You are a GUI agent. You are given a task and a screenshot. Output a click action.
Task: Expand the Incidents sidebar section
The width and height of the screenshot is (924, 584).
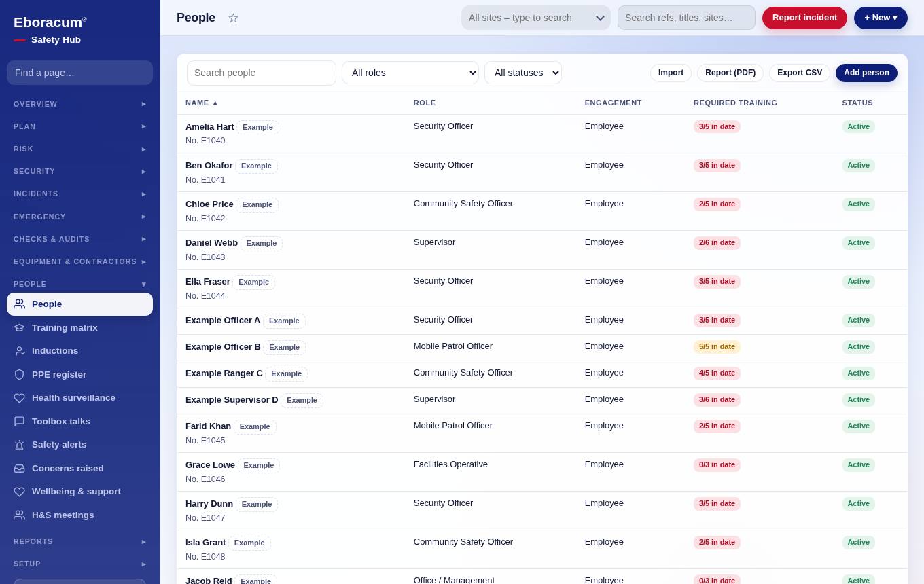(79, 194)
